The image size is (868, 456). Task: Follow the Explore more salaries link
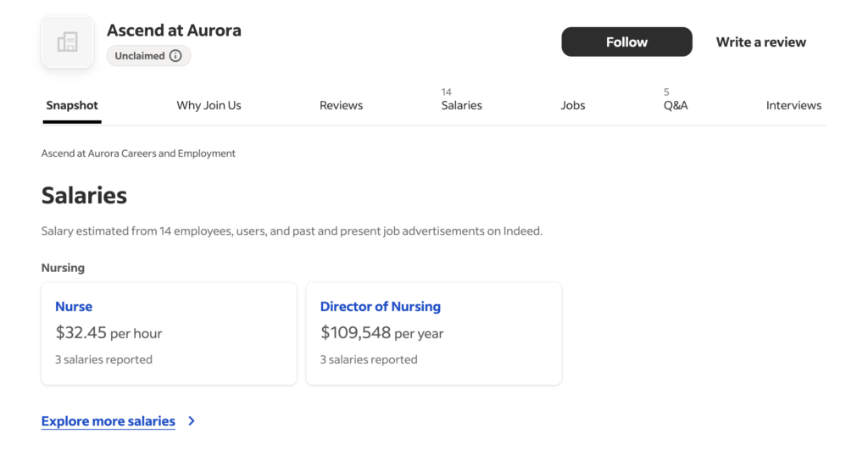pyautogui.click(x=108, y=421)
